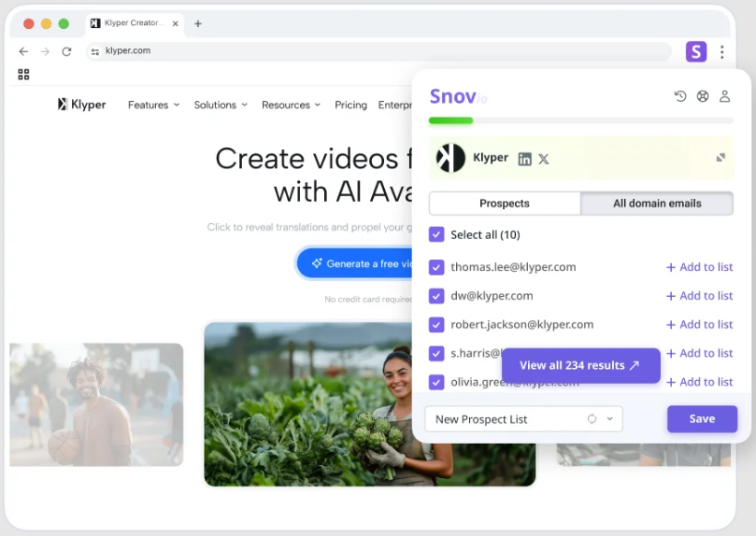Viewport: 756px width, 536px height.
Task: Open the Snov.io history icon
Action: (x=679, y=96)
